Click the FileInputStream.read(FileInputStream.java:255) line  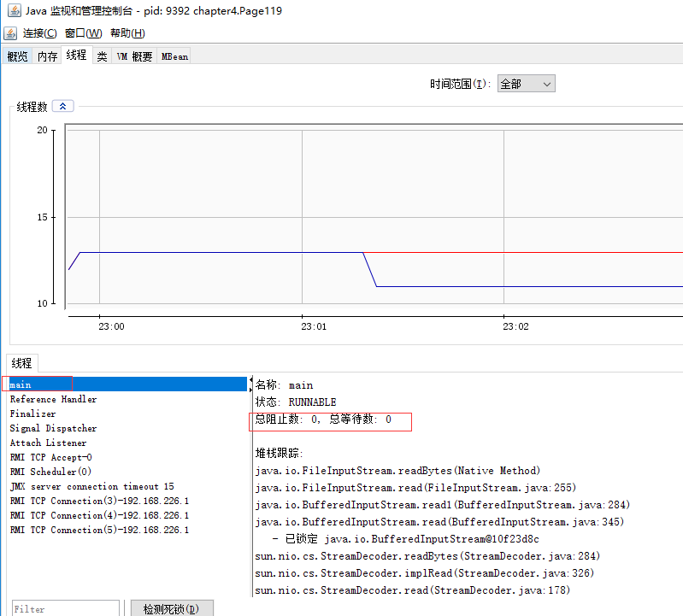[415, 488]
